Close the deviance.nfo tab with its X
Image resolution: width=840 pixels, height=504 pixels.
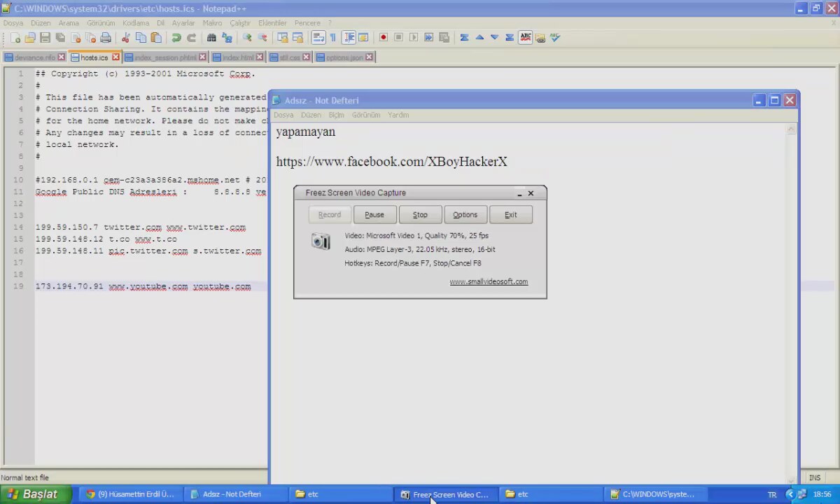[62, 57]
